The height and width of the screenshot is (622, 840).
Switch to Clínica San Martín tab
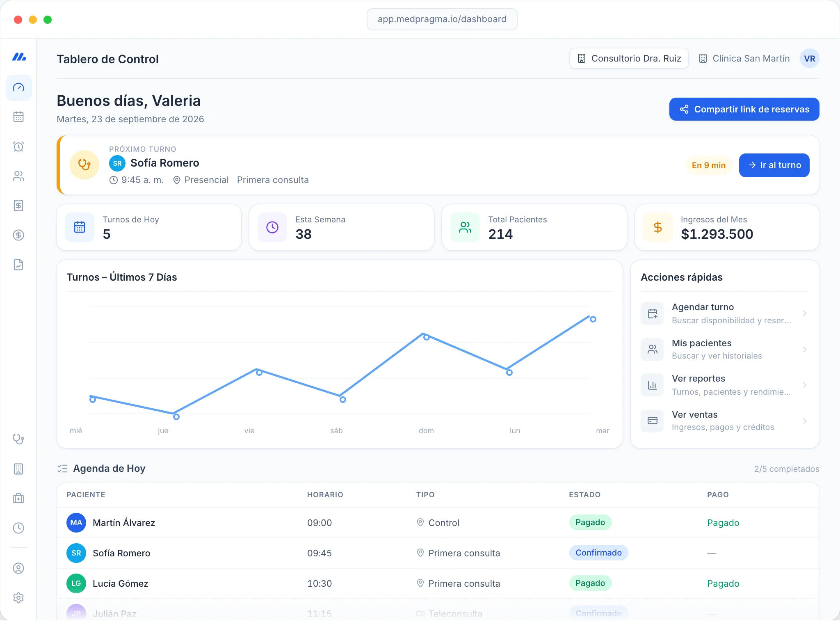(744, 58)
